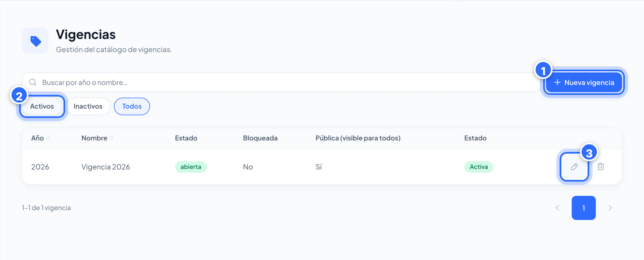Click the 'Activa' status badge
The width and height of the screenshot is (644, 260).
pos(479,167)
